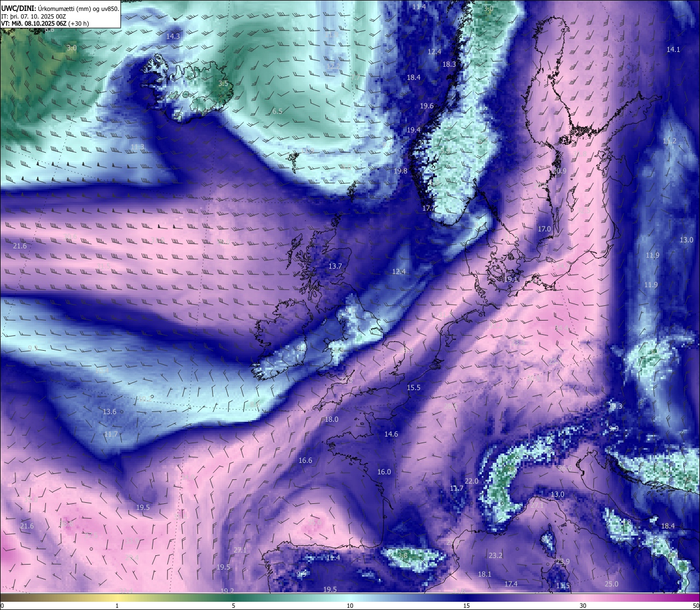Image resolution: width=700 pixels, height=610 pixels.
Task: Click the legend tick label 30
Action: tap(583, 606)
